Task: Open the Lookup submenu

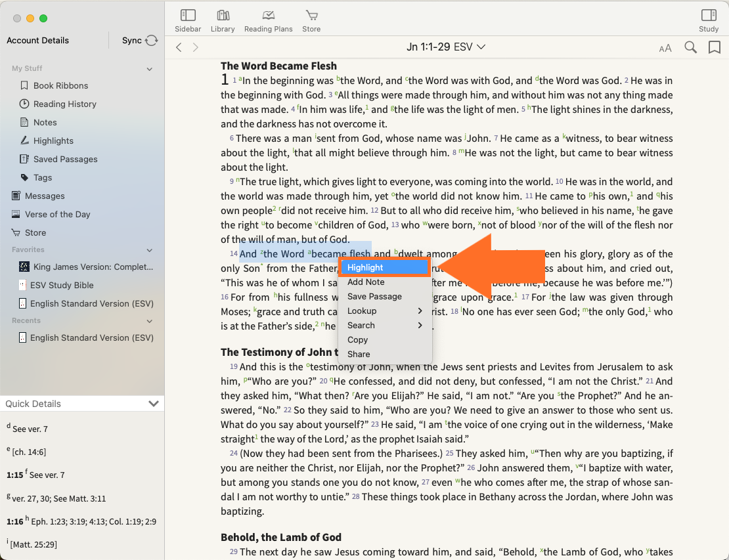Action: tap(384, 311)
